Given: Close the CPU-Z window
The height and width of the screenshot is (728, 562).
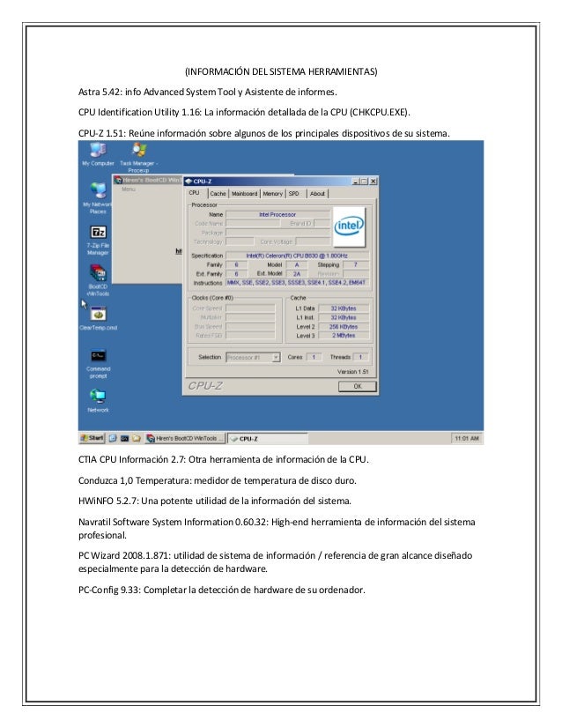Looking at the screenshot, I should 373,182.
